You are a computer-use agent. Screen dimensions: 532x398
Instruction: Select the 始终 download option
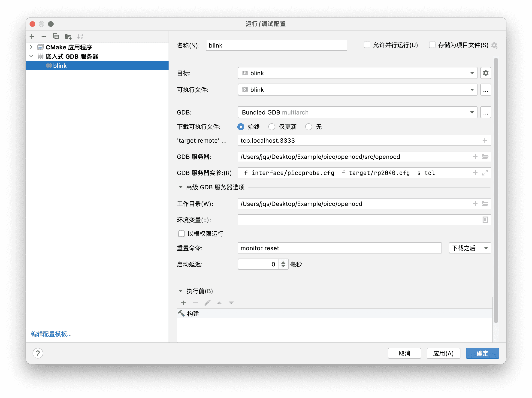241,127
